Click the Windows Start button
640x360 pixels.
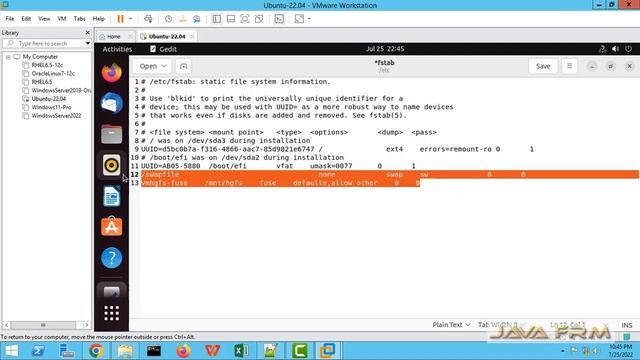11,351
